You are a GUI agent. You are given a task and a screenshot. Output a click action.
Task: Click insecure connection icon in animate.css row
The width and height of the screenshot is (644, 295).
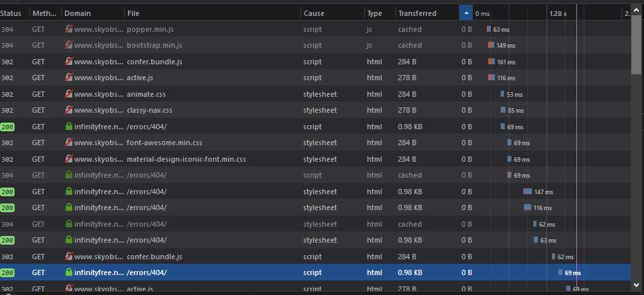pos(69,94)
